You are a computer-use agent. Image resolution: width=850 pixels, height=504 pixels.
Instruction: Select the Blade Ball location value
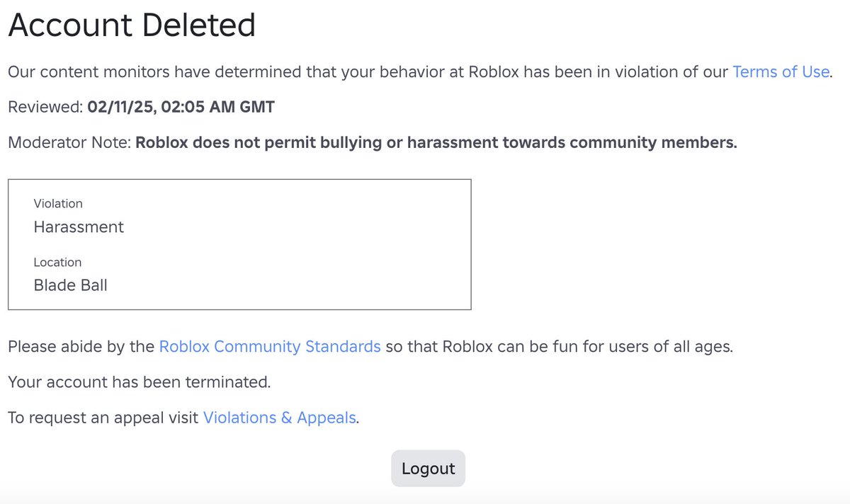click(x=71, y=286)
